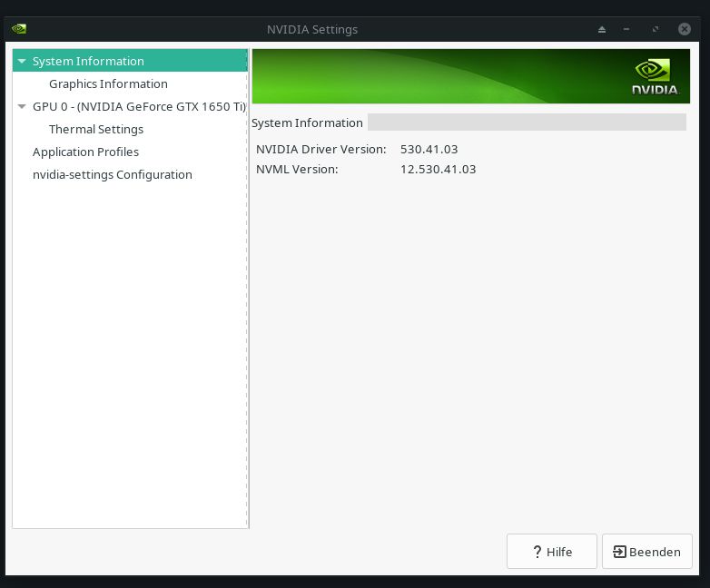Open Graphics Information page
The width and height of the screenshot is (710, 588).
pos(108,84)
